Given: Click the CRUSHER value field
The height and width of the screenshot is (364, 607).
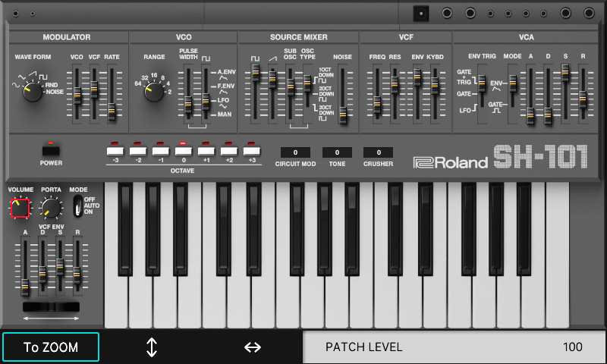Looking at the screenshot, I should pyautogui.click(x=378, y=152).
